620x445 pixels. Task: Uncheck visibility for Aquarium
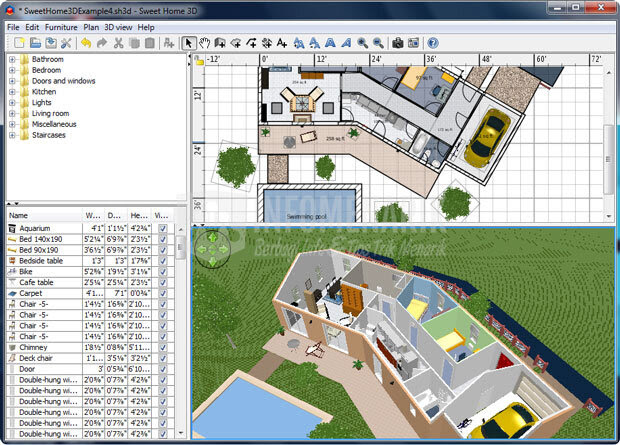coord(163,228)
